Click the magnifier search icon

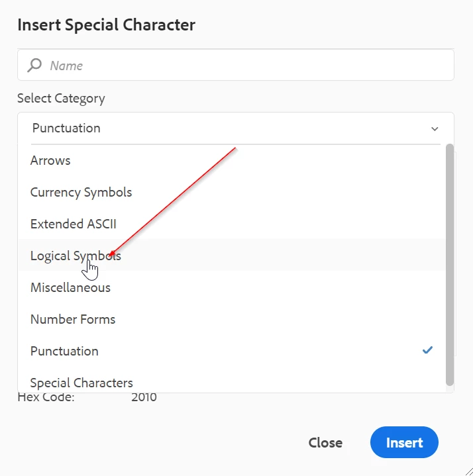[x=34, y=65]
